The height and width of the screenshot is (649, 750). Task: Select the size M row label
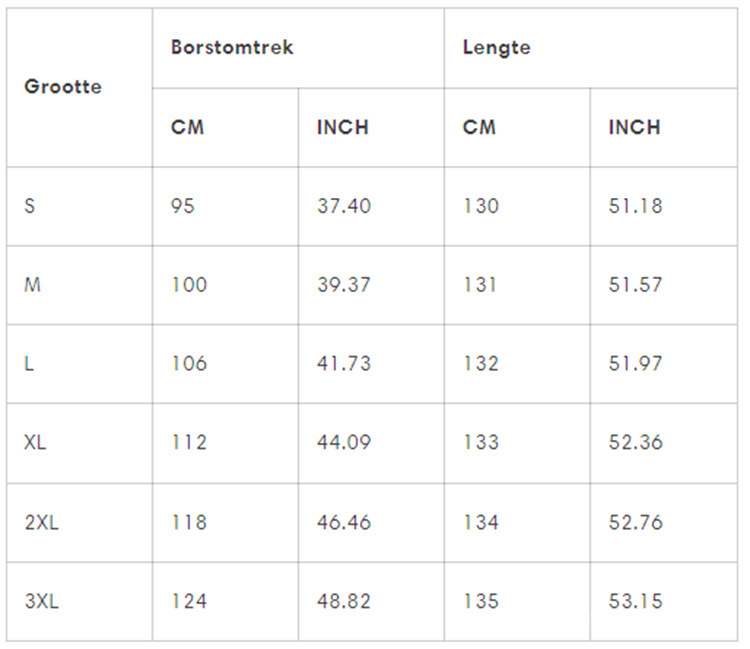32,285
